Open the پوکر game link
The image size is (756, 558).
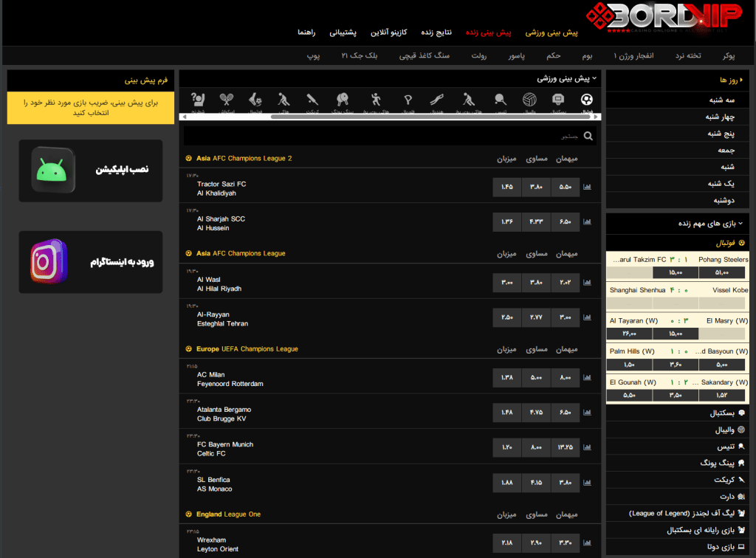coord(729,56)
